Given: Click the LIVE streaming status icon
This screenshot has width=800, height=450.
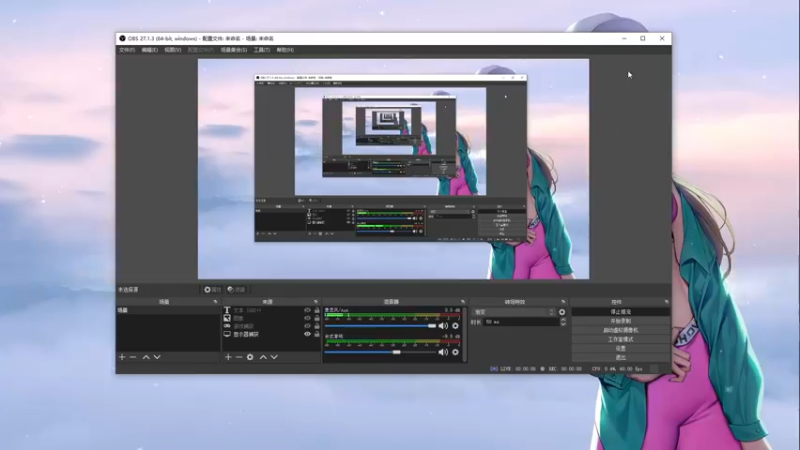Looking at the screenshot, I should click(493, 368).
